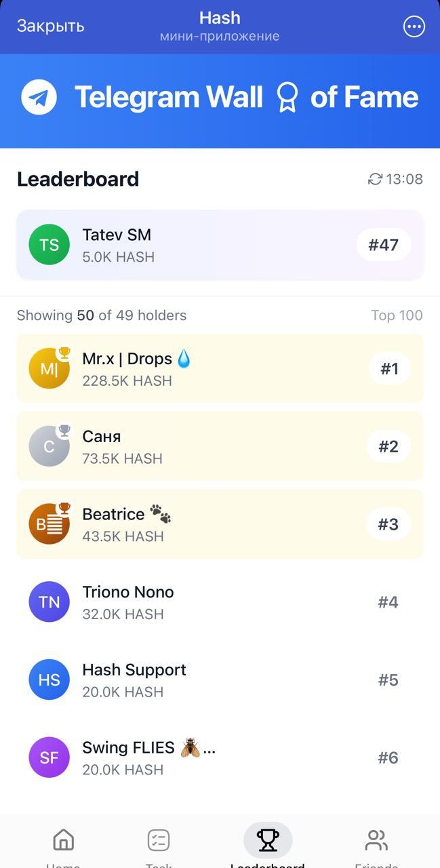
Task: Select the Task icon in bottom navigation
Action: pos(159,841)
